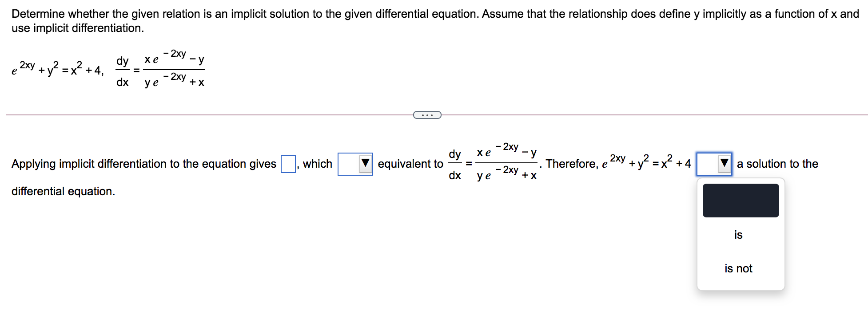Open the dropdown beside "which"

tap(355, 164)
